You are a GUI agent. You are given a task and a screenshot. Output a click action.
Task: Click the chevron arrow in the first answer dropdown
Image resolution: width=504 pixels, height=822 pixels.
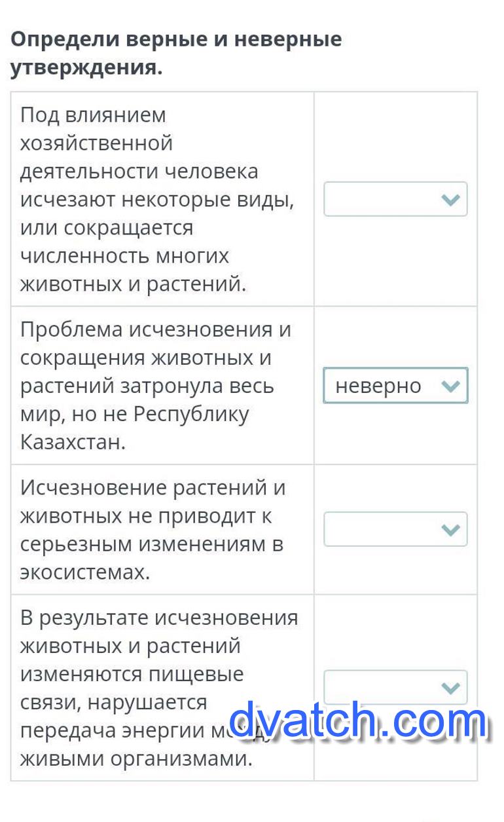click(x=451, y=200)
